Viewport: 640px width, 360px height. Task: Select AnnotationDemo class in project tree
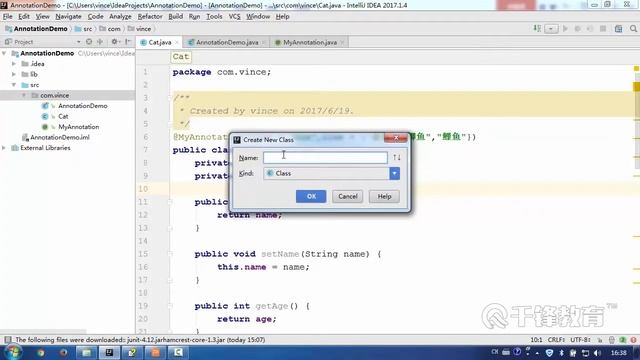82,106
